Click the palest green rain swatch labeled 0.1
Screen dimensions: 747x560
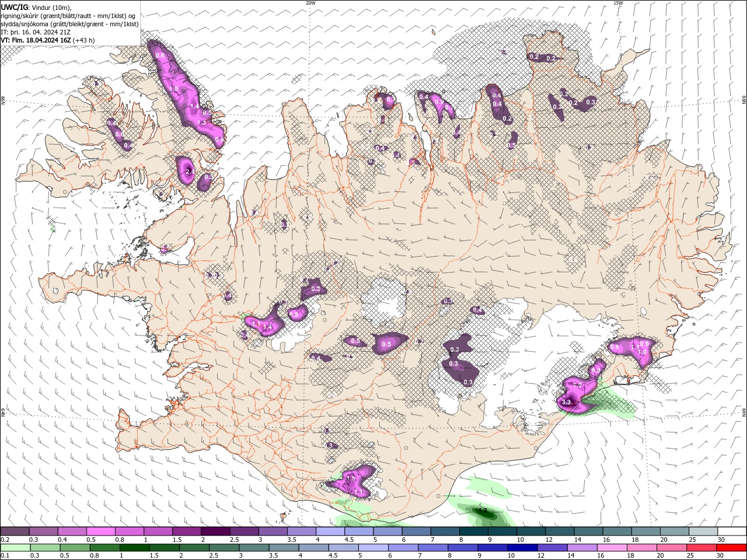[x=15, y=548]
